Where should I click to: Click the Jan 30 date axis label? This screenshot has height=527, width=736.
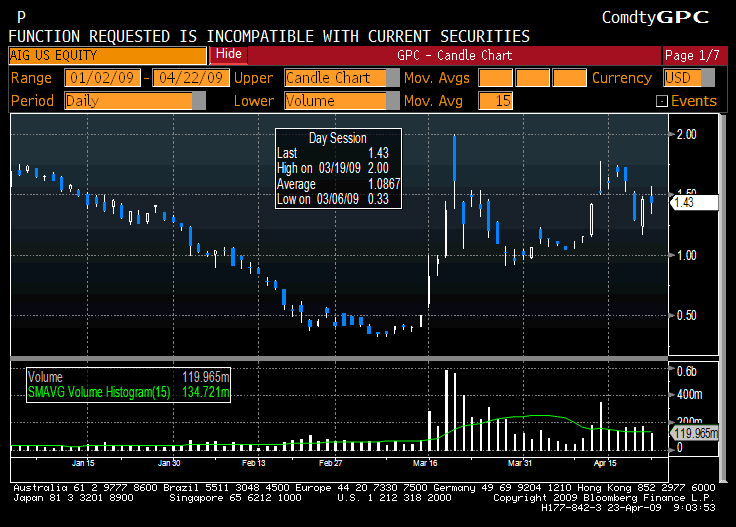pos(169,463)
